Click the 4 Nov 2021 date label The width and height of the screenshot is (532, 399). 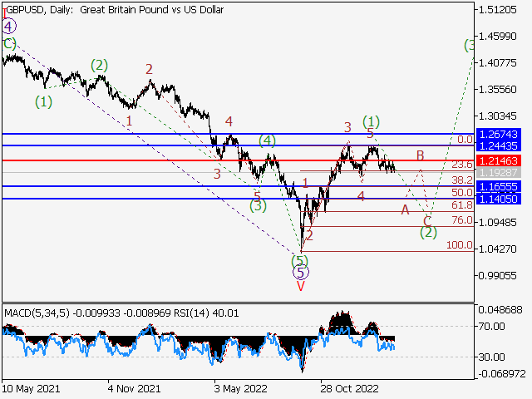(x=134, y=388)
